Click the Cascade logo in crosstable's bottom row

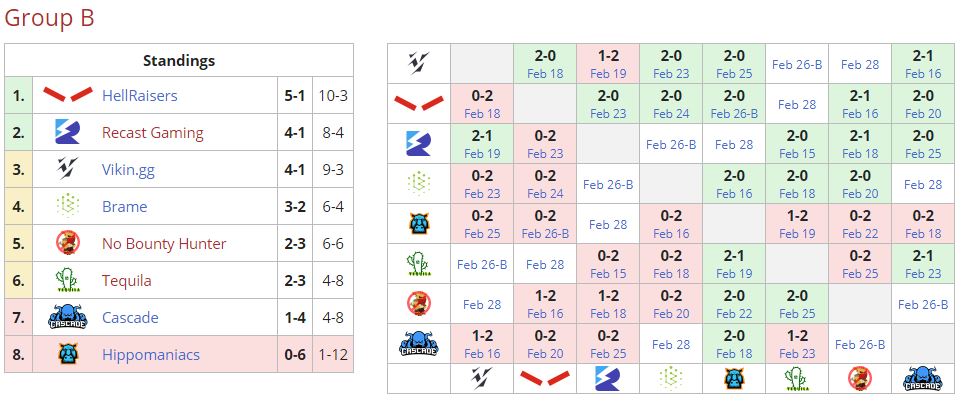tap(922, 378)
